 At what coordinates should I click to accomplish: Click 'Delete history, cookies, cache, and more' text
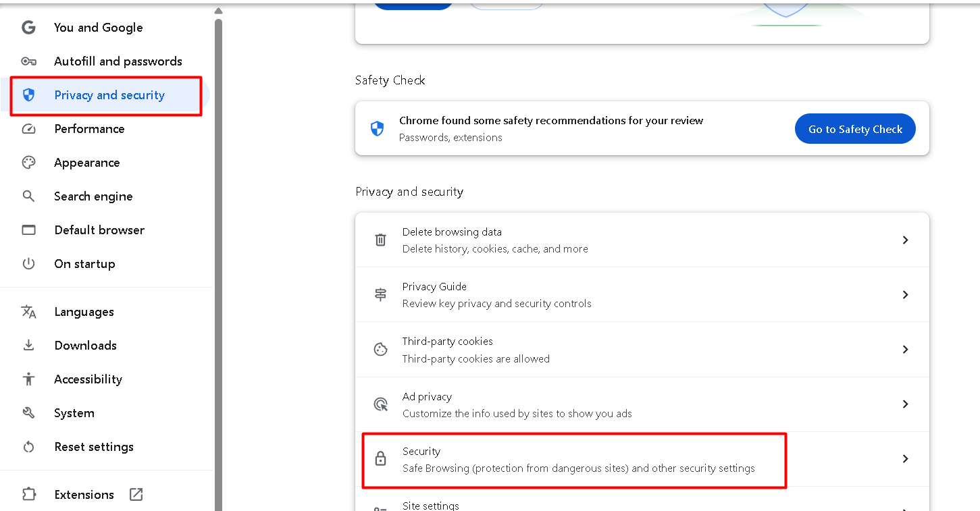pyautogui.click(x=495, y=249)
